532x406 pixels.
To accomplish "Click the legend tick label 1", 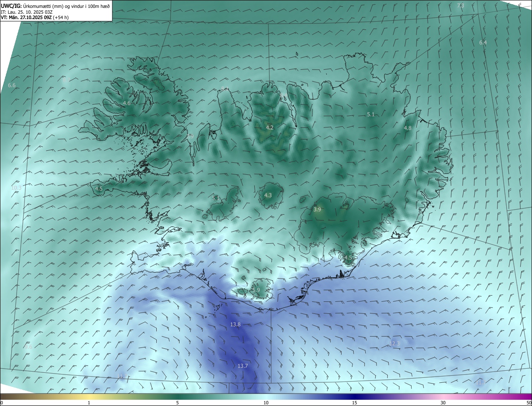I will point(89,403).
